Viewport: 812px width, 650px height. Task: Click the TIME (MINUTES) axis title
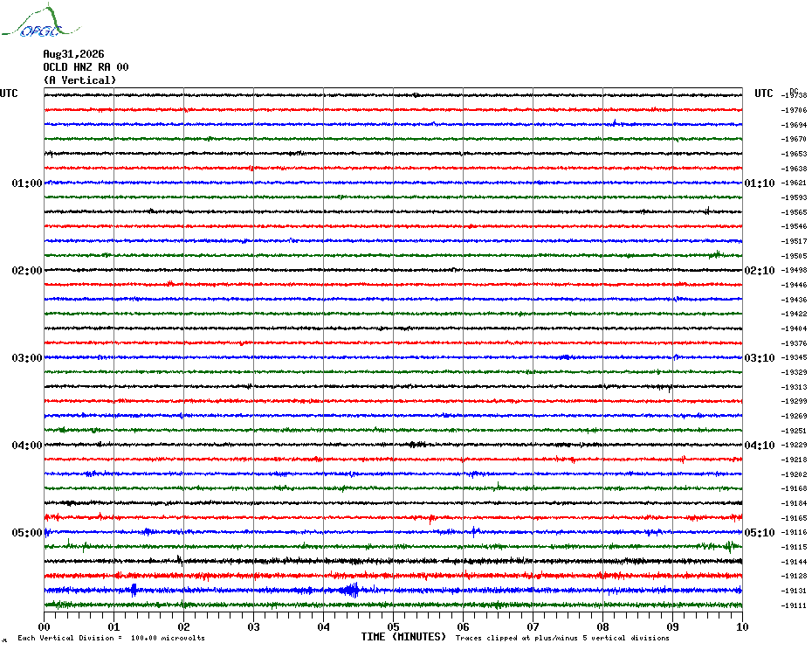click(x=403, y=637)
